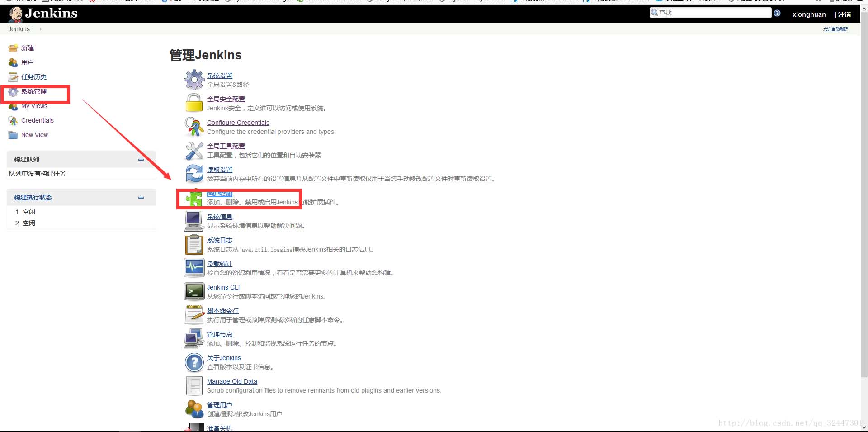Open the 脚本命令行 link
The width and height of the screenshot is (868, 432).
(223, 311)
